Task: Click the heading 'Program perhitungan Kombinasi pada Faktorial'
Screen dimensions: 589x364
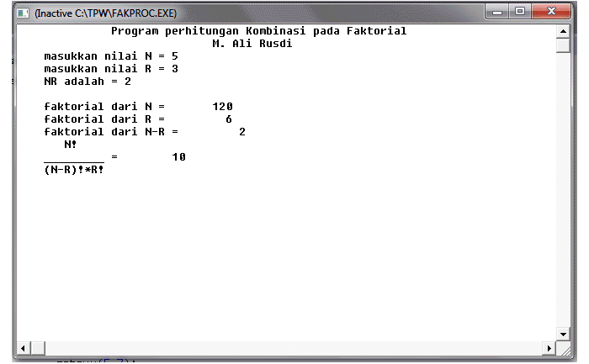Action: click(259, 31)
